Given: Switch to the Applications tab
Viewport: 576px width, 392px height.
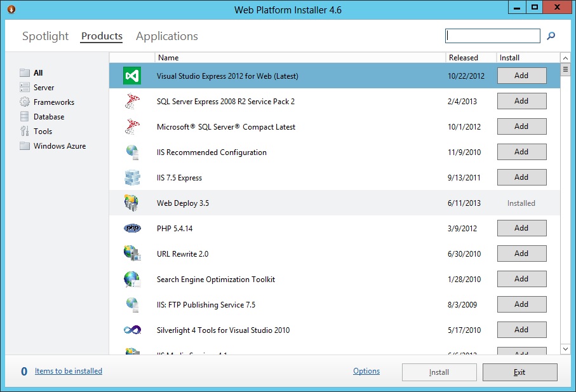Looking at the screenshot, I should 167,36.
